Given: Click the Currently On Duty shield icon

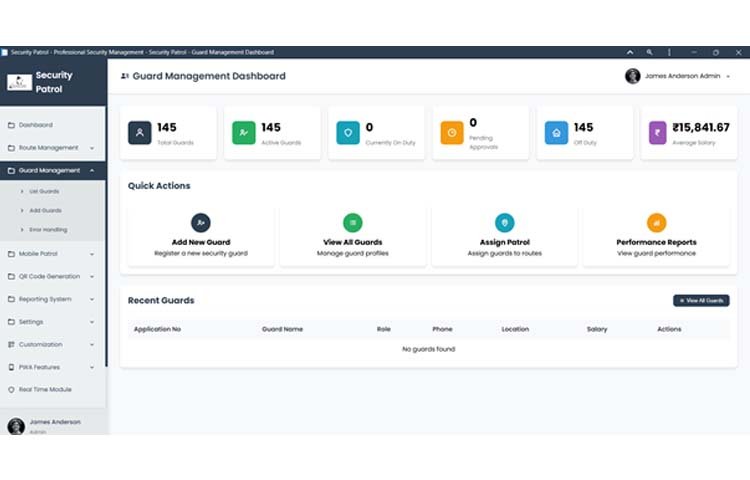Looking at the screenshot, I should (348, 133).
